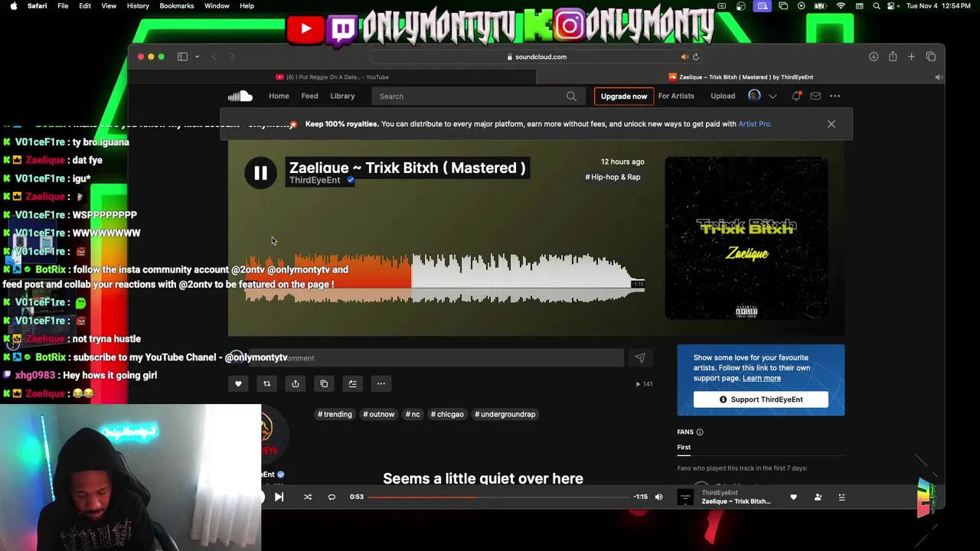980x551 pixels.
Task: Open the Hip-hop & Rap tag
Action: pos(612,177)
